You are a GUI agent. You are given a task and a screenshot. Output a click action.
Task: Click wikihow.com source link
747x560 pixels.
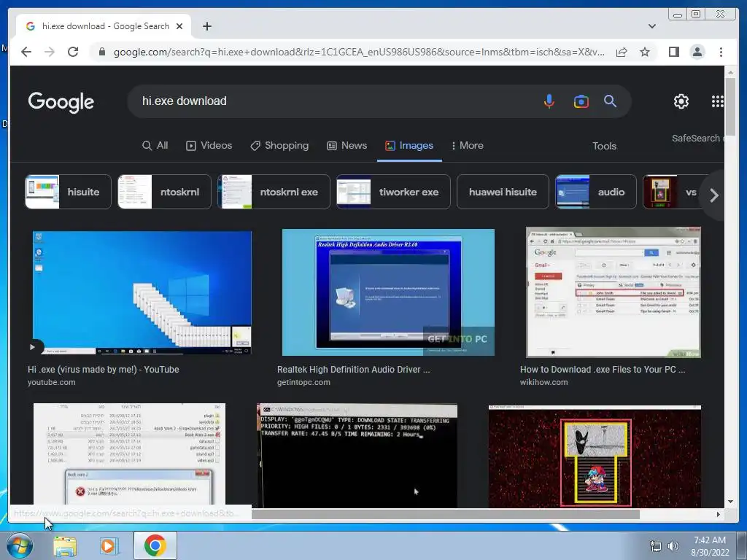click(543, 382)
